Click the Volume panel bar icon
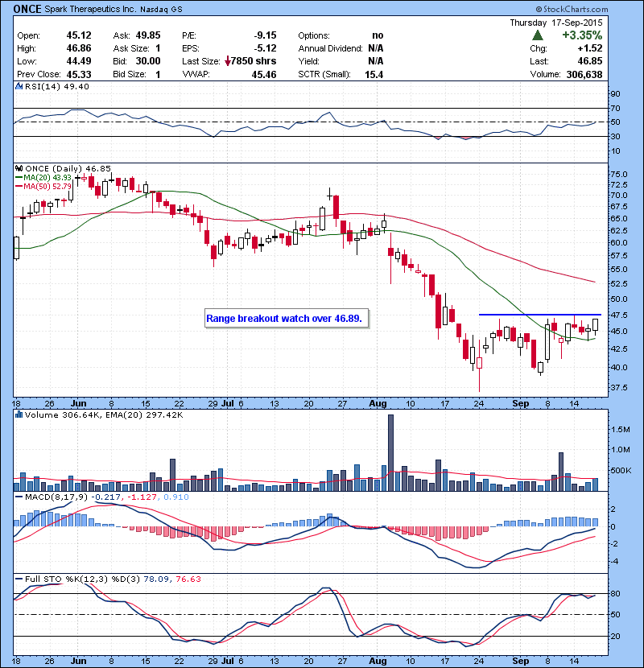The width and height of the screenshot is (644, 668). coord(19,414)
